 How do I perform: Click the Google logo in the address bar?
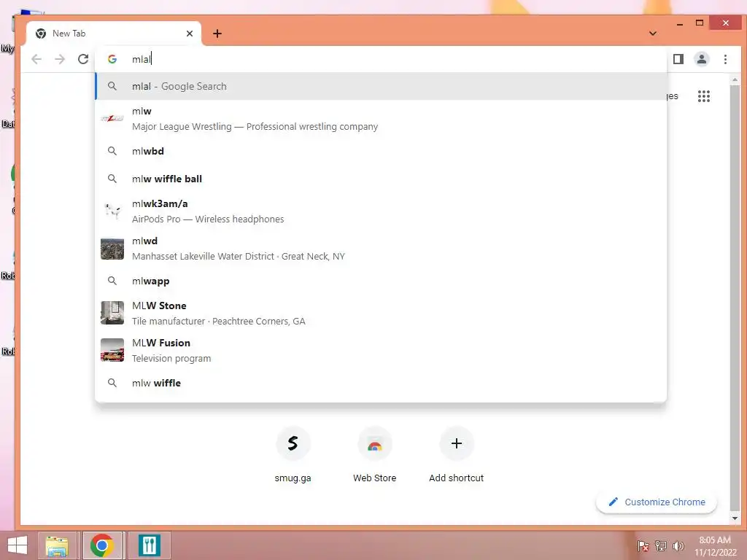(x=112, y=59)
